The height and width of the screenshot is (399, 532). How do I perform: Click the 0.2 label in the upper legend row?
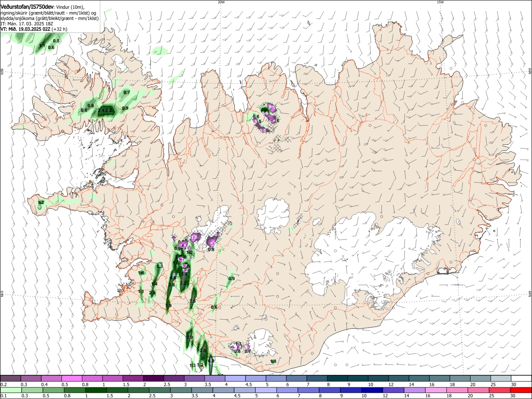click(4, 384)
